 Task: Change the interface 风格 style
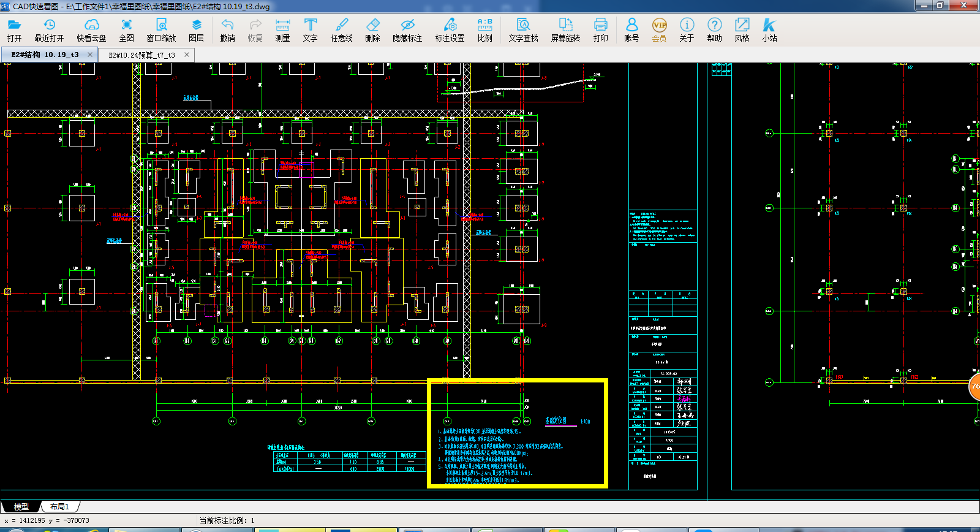(742, 29)
